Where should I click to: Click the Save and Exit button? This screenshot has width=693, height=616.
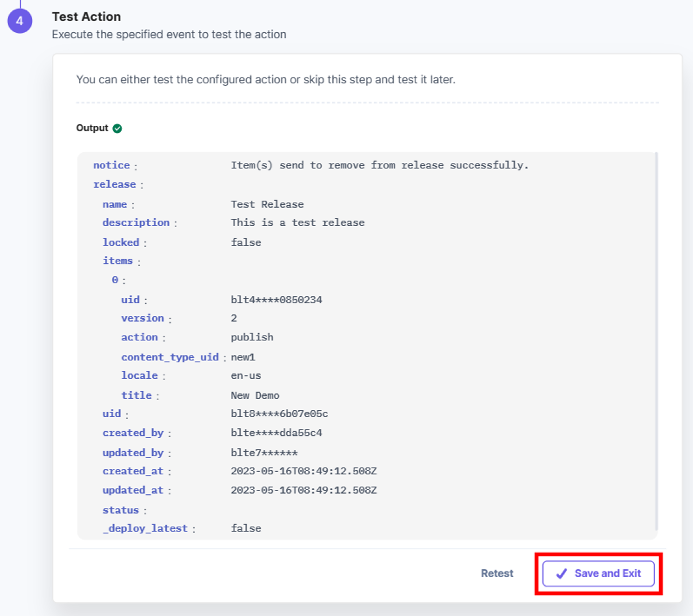point(598,573)
